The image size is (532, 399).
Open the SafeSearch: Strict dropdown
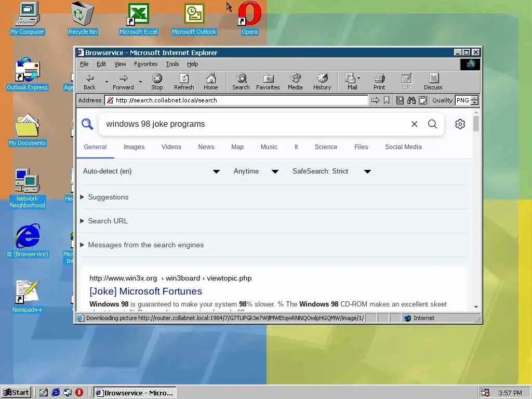pos(331,171)
